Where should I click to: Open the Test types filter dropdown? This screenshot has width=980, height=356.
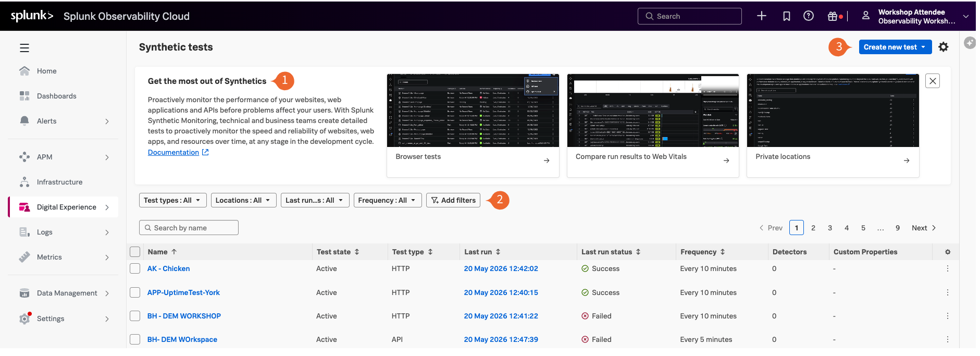point(173,200)
